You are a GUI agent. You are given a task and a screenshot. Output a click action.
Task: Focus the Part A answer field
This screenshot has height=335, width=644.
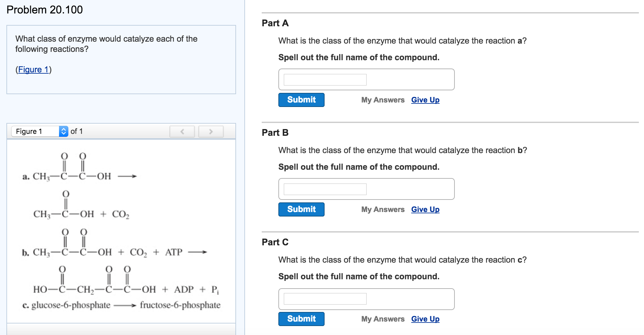tap(325, 80)
